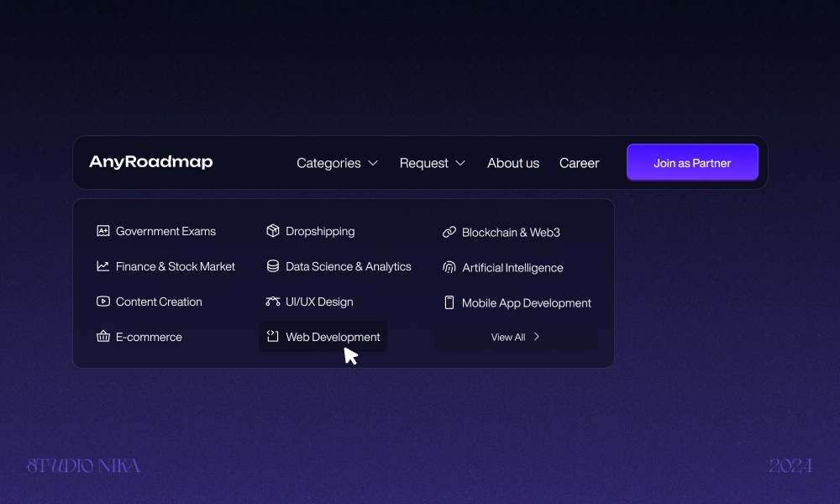The width and height of the screenshot is (840, 504).
Task: Click the Web Development code icon
Action: coord(273,336)
